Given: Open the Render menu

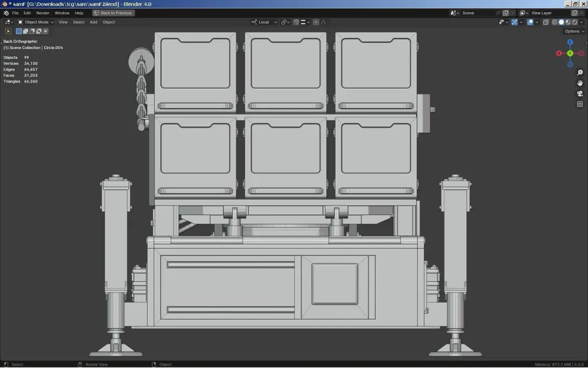Looking at the screenshot, I should [43, 13].
